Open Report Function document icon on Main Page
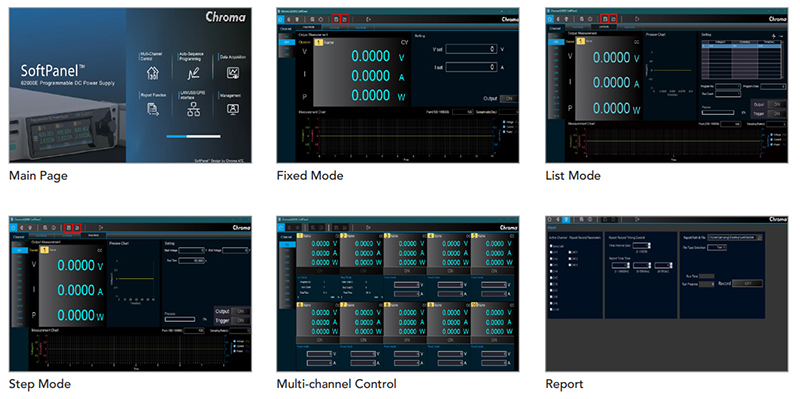 (153, 108)
